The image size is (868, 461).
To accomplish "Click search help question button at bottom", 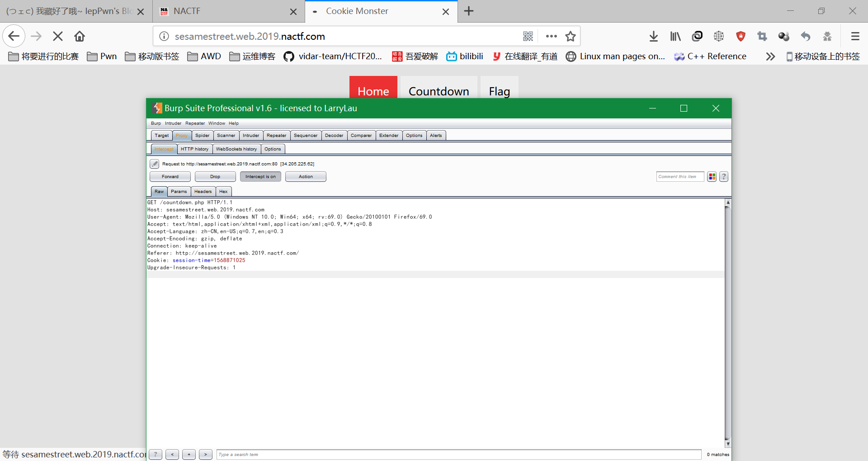I will (156, 455).
